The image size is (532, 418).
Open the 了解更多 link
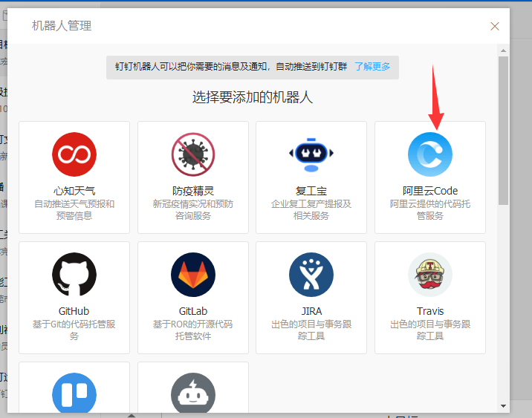point(372,67)
